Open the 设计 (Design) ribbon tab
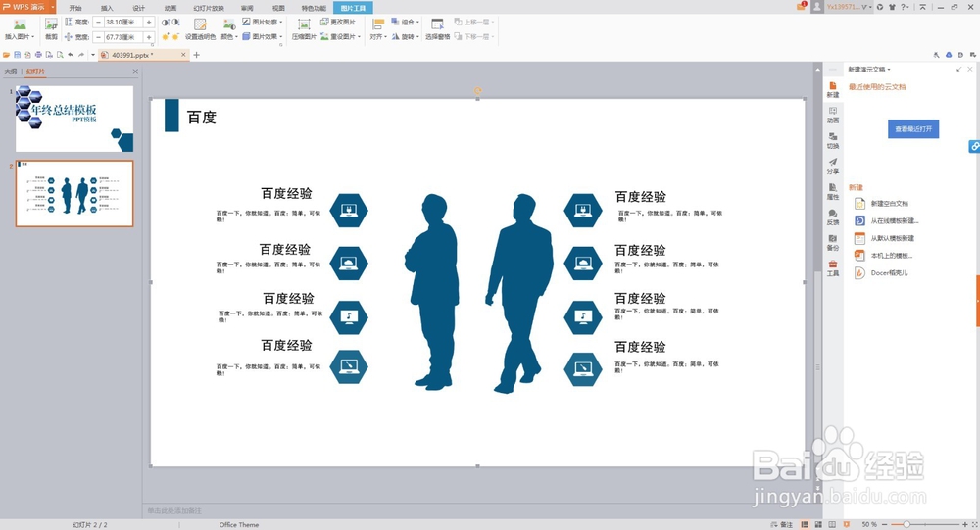This screenshot has width=980, height=530. click(139, 8)
